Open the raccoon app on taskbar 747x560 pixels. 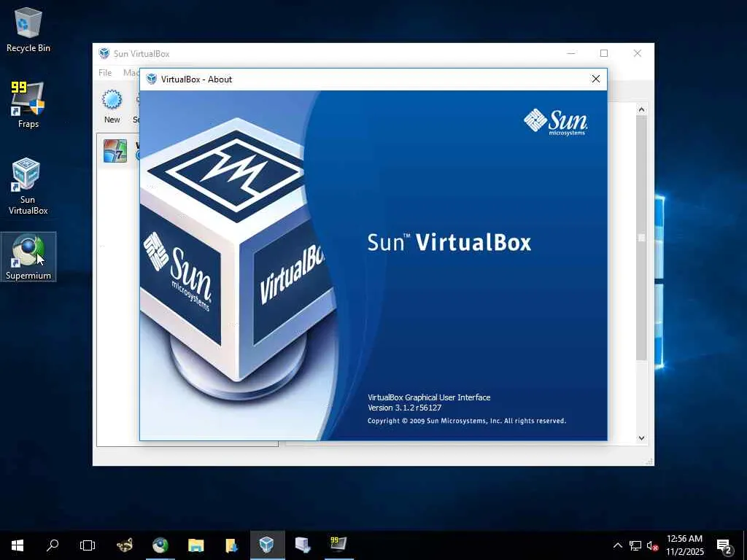(x=125, y=545)
